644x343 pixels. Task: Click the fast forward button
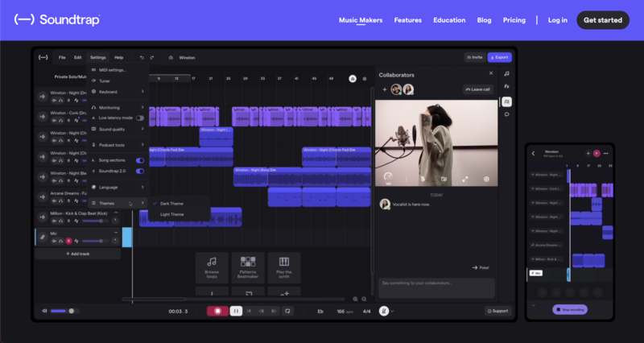click(274, 311)
